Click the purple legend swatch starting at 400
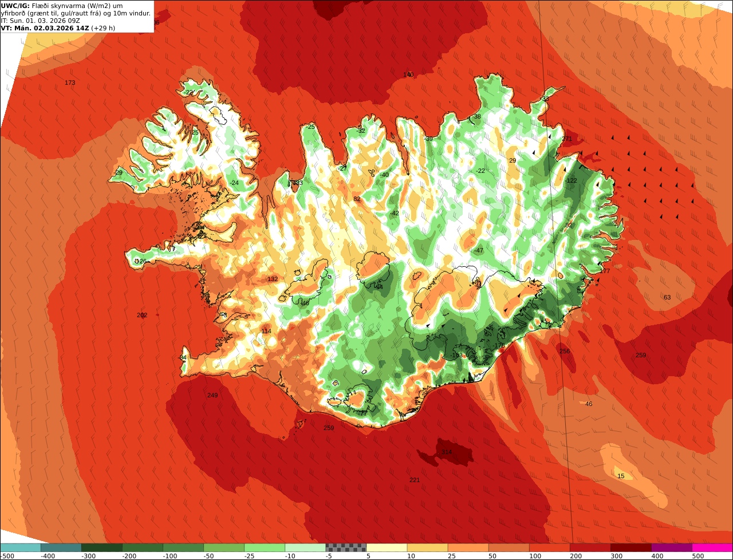This screenshot has height=560, width=733. coord(672,547)
